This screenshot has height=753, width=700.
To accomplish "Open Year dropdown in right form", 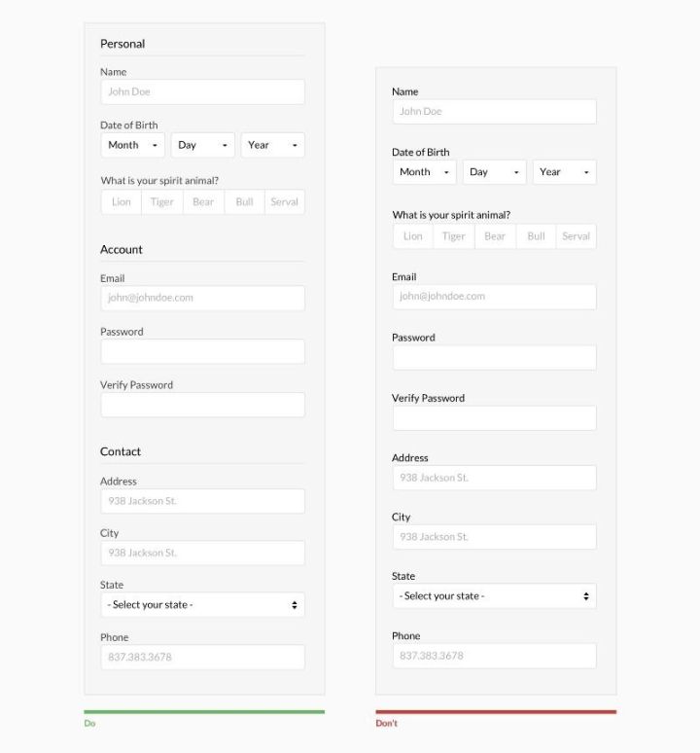I will click(x=564, y=172).
